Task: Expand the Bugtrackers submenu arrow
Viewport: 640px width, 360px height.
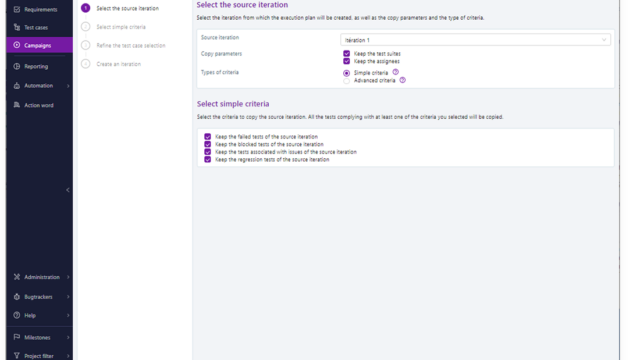Action: click(68, 297)
